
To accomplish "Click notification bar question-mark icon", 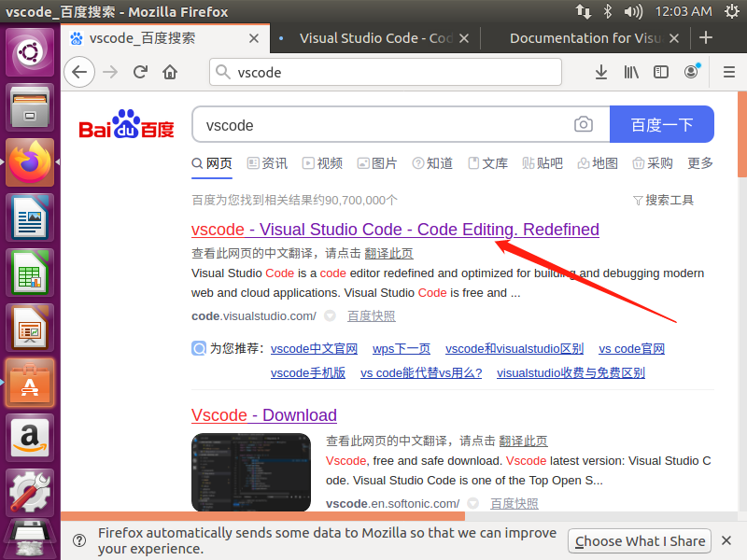I will click(x=79, y=540).
